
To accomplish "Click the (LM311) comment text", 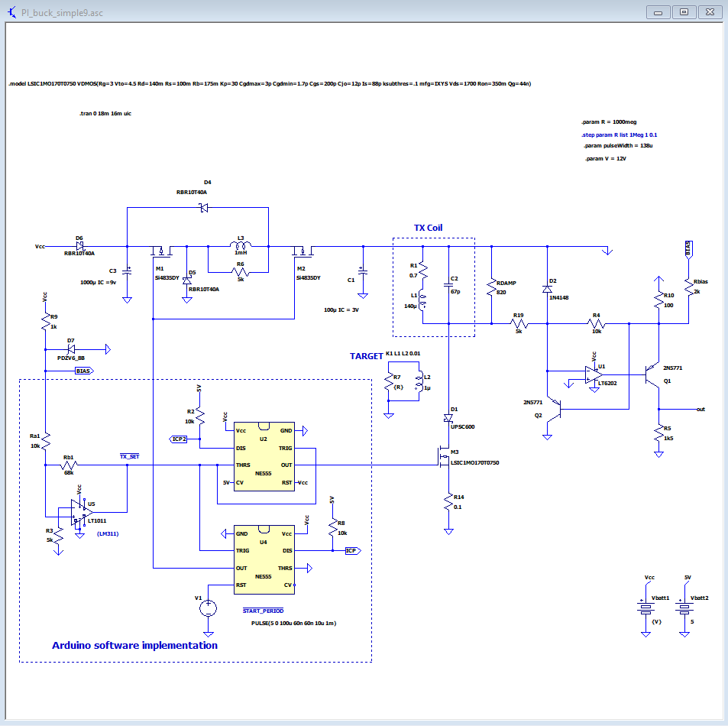I will pyautogui.click(x=108, y=533).
